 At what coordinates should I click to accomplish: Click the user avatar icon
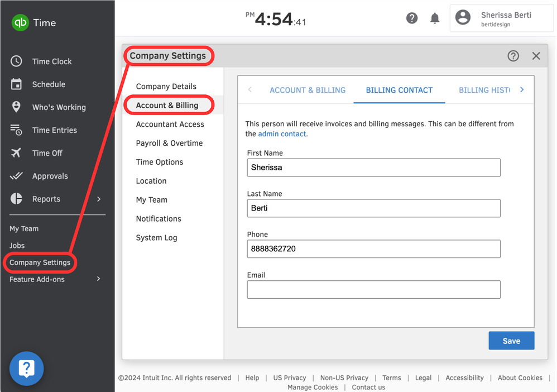coord(463,17)
